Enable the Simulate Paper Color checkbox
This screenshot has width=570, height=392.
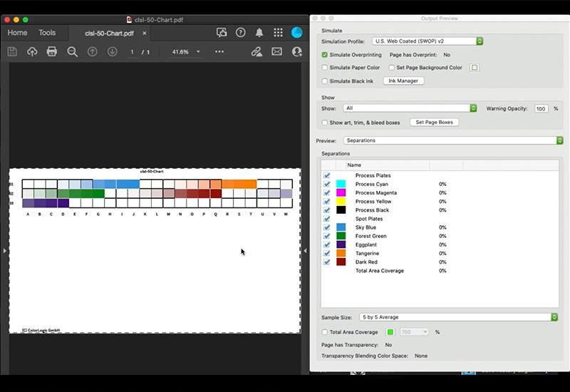coord(325,68)
